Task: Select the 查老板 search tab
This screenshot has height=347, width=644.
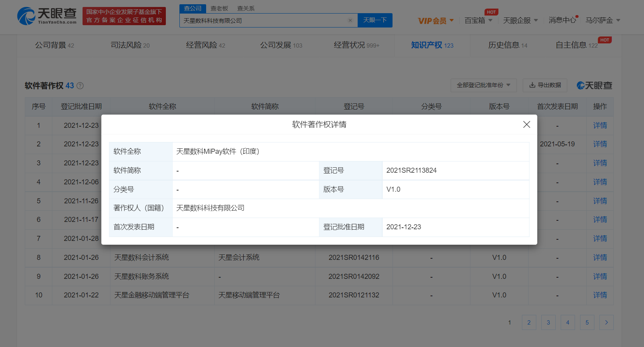Action: [x=219, y=8]
